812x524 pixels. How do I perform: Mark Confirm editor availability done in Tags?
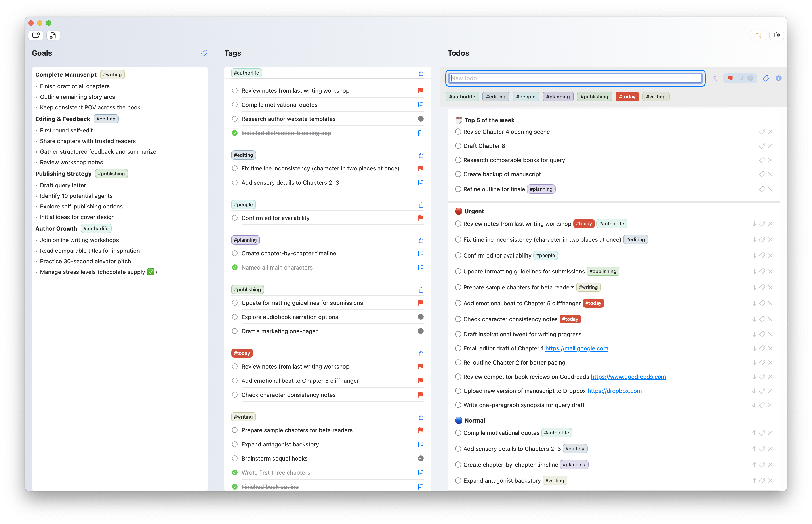tap(235, 218)
